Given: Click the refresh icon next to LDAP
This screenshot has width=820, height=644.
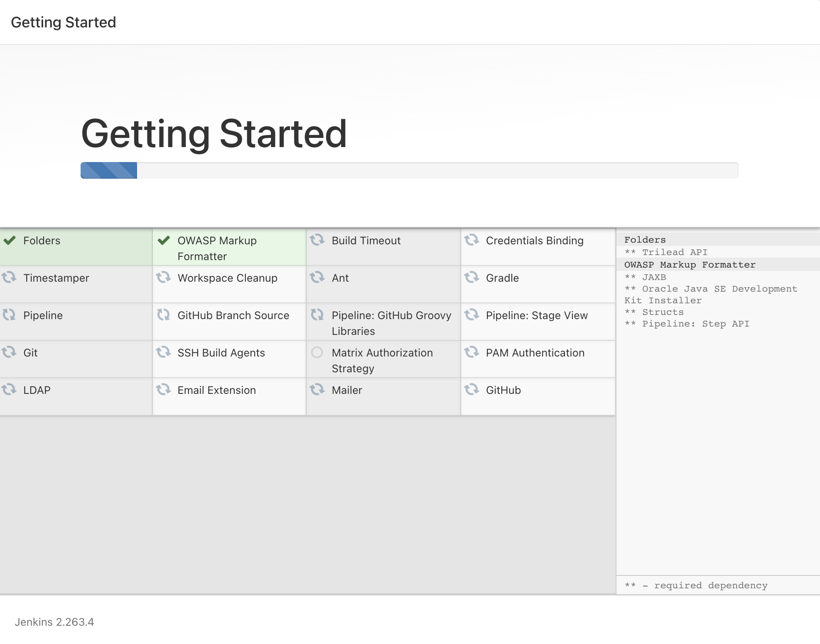Looking at the screenshot, I should pos(9,389).
